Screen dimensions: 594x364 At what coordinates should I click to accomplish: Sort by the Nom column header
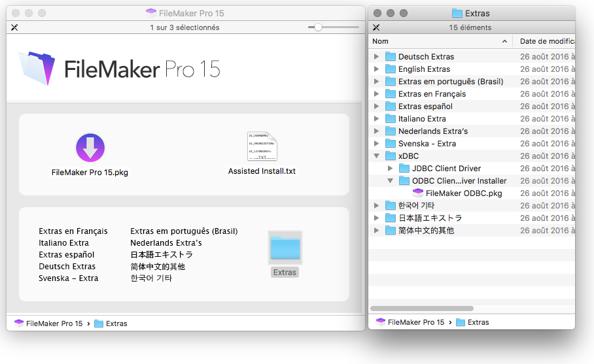click(x=440, y=41)
